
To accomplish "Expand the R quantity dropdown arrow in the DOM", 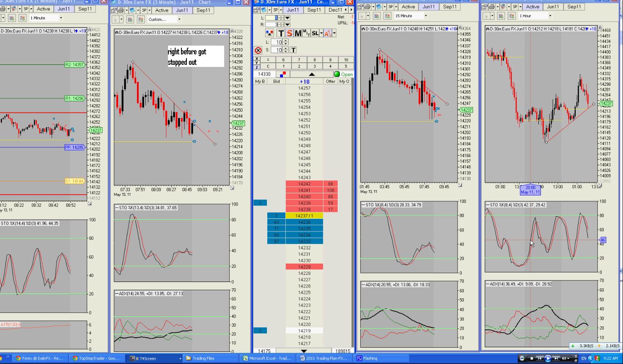I will (287, 25).
